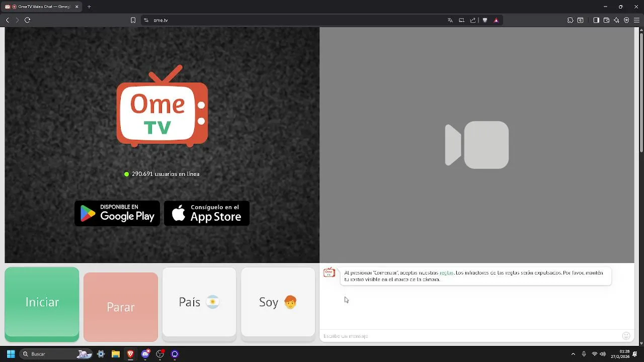Open volume speaker tray icon

click(603, 354)
